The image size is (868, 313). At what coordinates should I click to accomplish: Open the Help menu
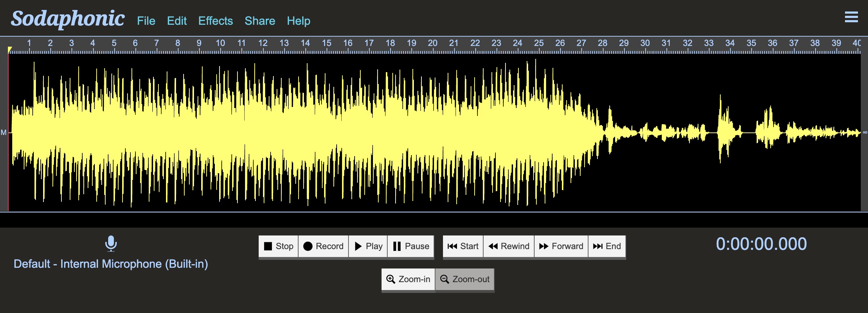pyautogui.click(x=299, y=21)
